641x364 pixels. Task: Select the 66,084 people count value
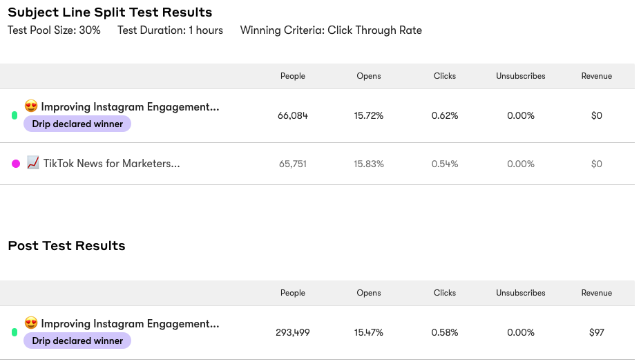click(x=293, y=116)
